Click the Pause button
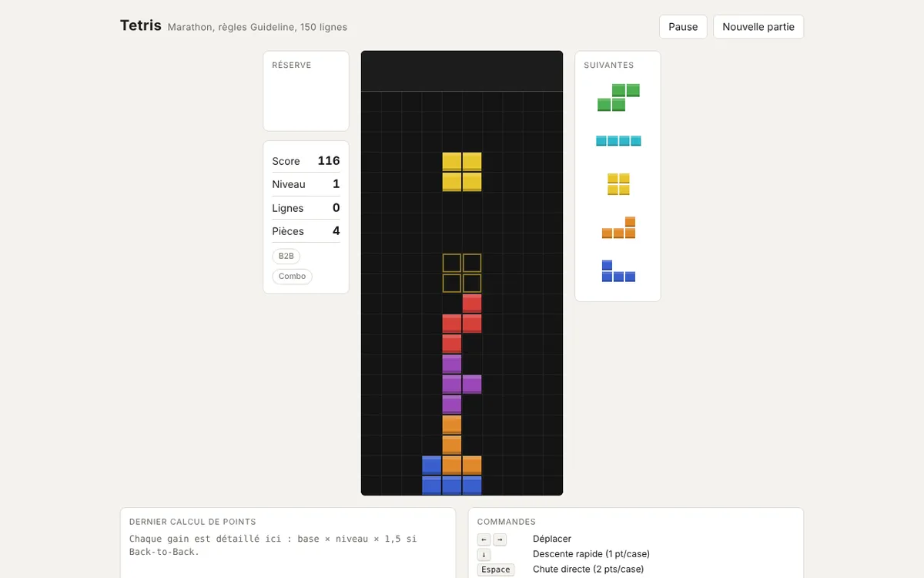This screenshot has height=578, width=924. pyautogui.click(x=683, y=26)
